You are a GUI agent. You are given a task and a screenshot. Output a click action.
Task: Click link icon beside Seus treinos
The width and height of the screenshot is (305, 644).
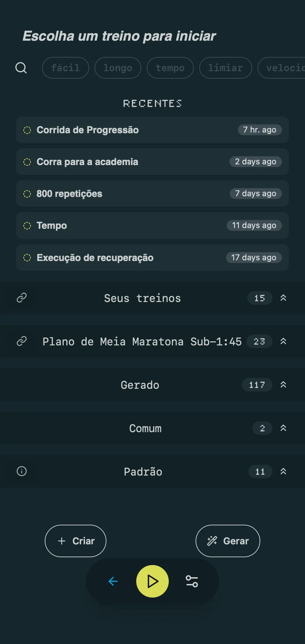(x=22, y=298)
